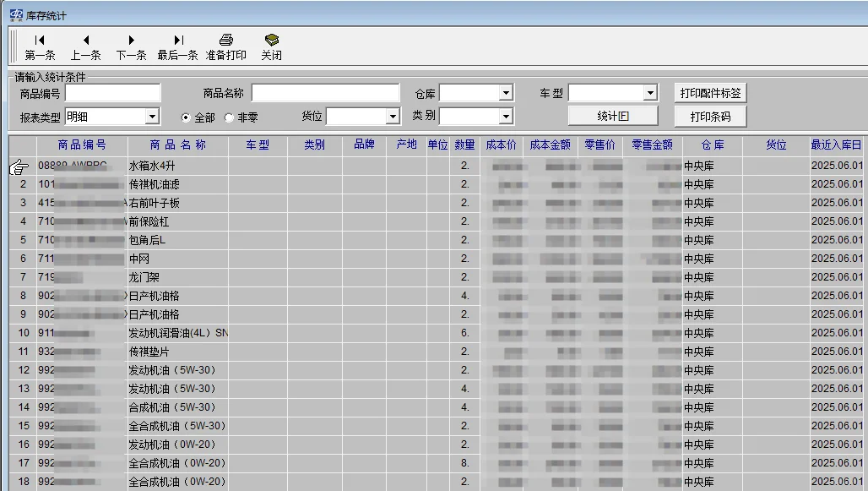Select the 传祺垫片 cell

(x=177, y=352)
